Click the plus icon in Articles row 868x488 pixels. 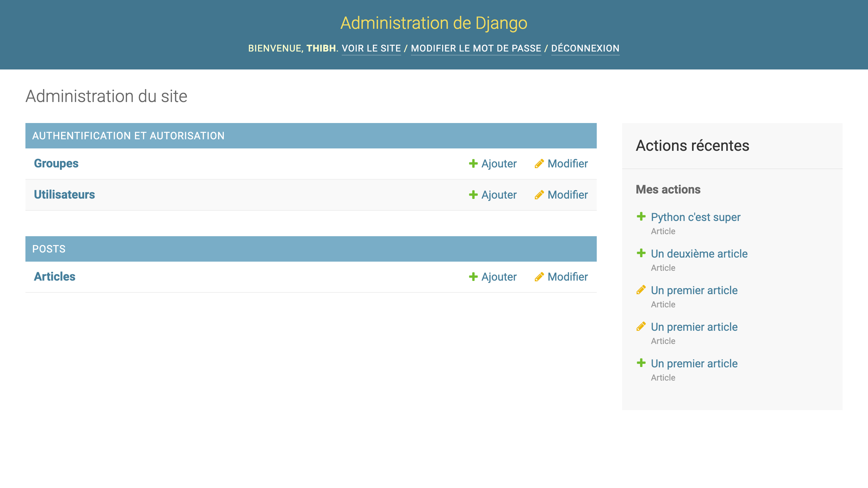point(473,277)
